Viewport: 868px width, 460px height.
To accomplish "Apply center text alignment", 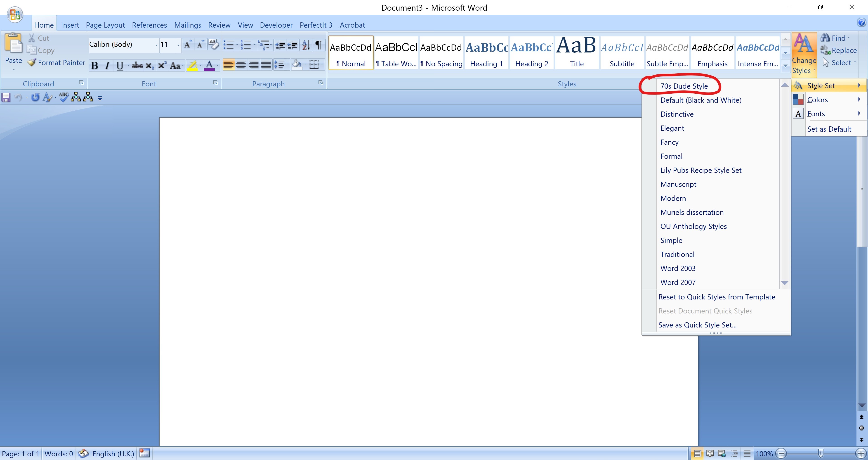I will tap(241, 64).
